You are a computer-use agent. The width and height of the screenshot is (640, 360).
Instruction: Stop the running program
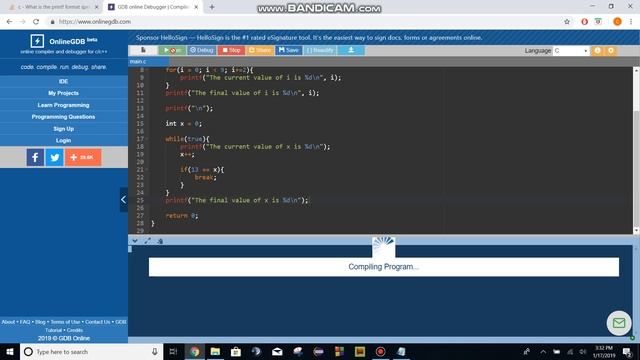231,50
